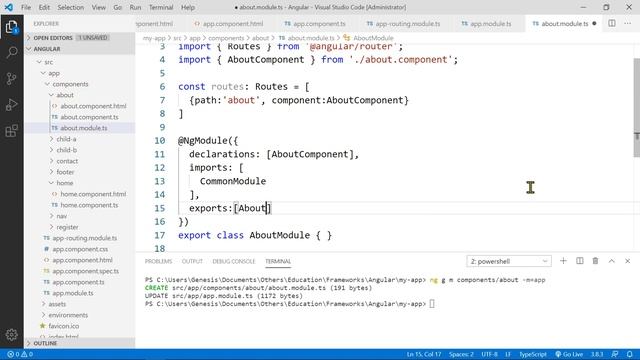
Task: Expand the contact folder
Action: 67,161
